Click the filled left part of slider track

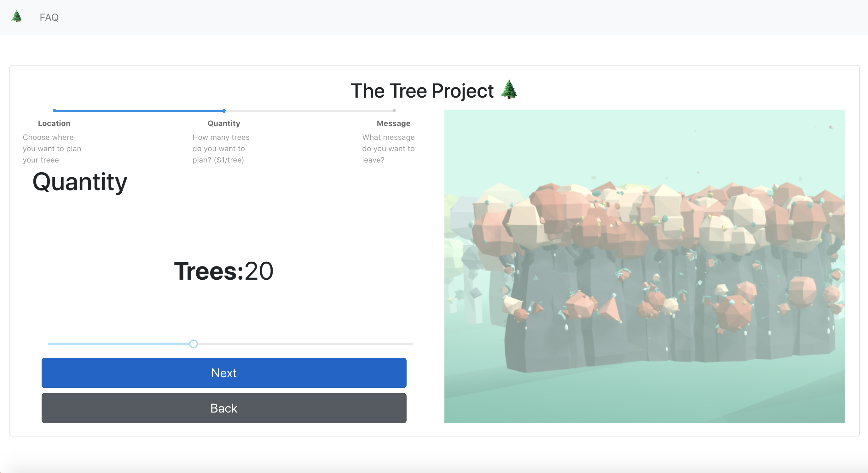click(118, 344)
